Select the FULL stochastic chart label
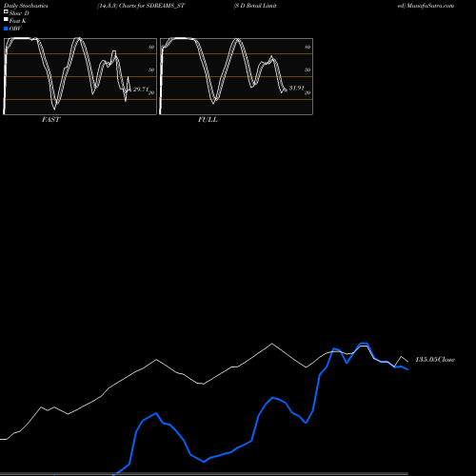The image size is (476, 476). pyautogui.click(x=208, y=120)
